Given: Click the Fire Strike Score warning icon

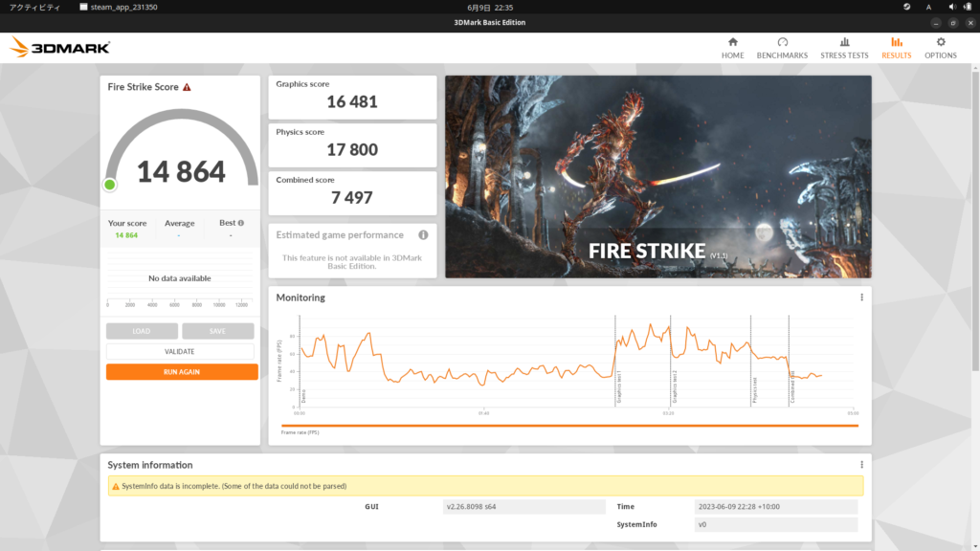Looking at the screenshot, I should click(x=187, y=87).
